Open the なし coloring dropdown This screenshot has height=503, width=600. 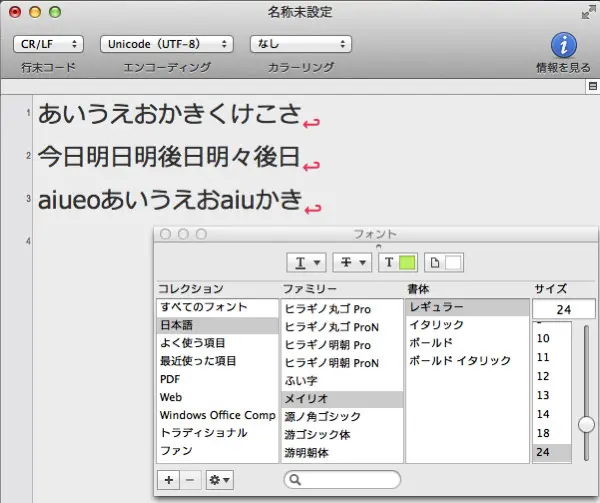[301, 44]
